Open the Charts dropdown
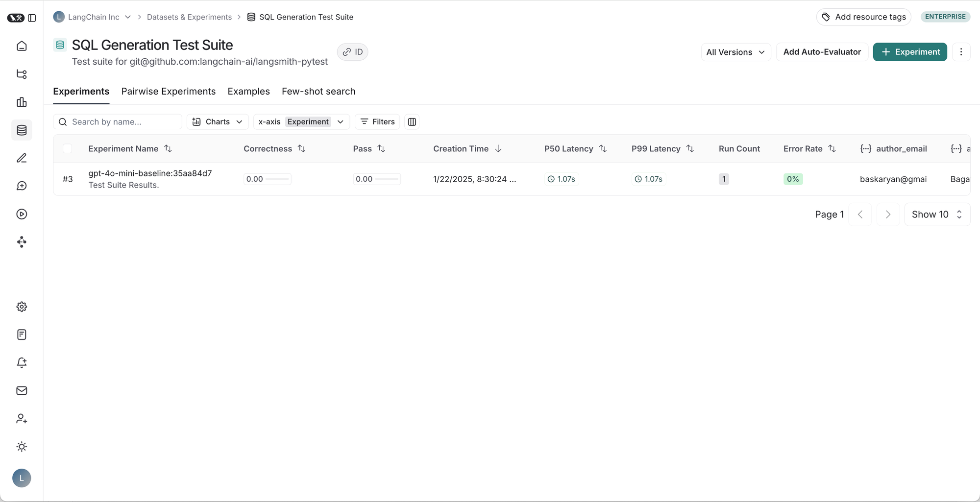The width and height of the screenshot is (980, 502). coord(218,122)
